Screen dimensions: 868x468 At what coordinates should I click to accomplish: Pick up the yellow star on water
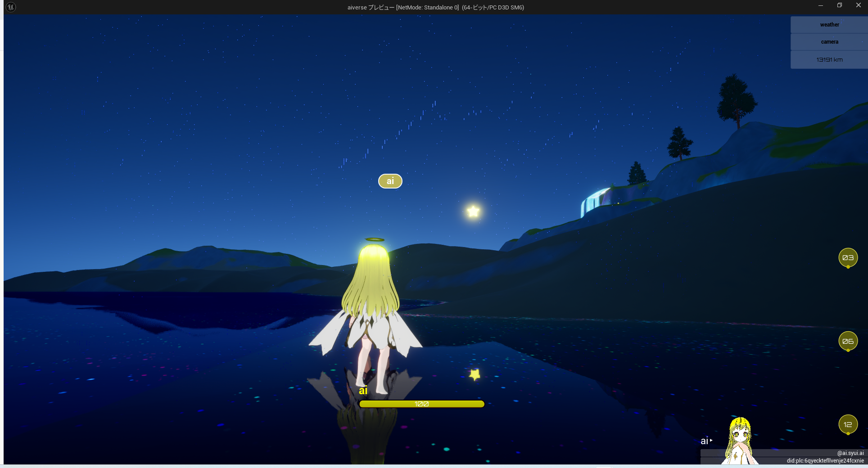pos(475,374)
